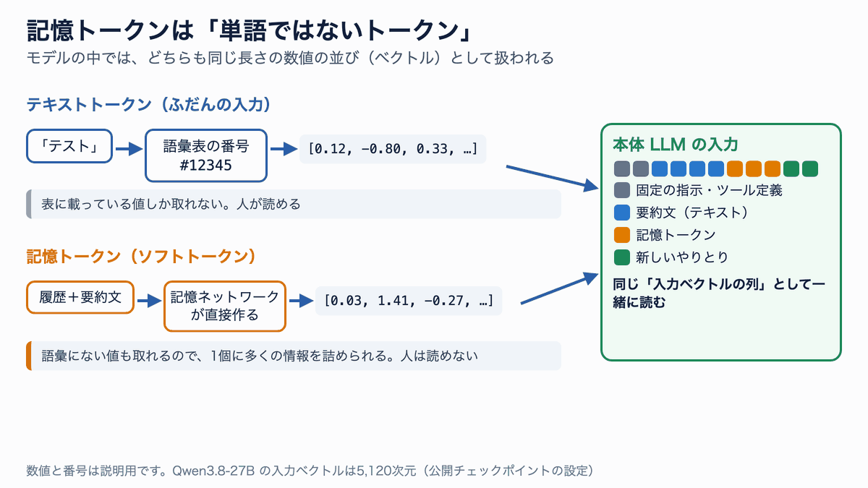Click the vector [0.12, −0.80, 0.33, …]
Screen dimensions: 868x488
(392, 149)
